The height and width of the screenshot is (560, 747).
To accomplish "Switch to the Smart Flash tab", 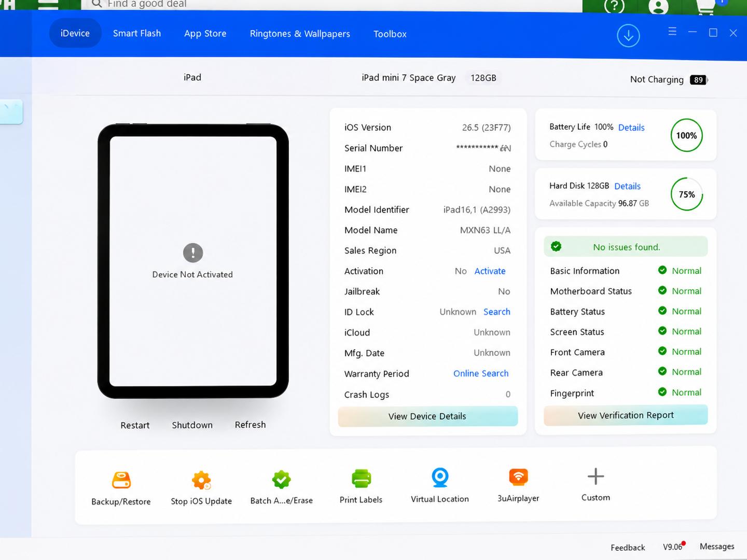I will pos(137,33).
